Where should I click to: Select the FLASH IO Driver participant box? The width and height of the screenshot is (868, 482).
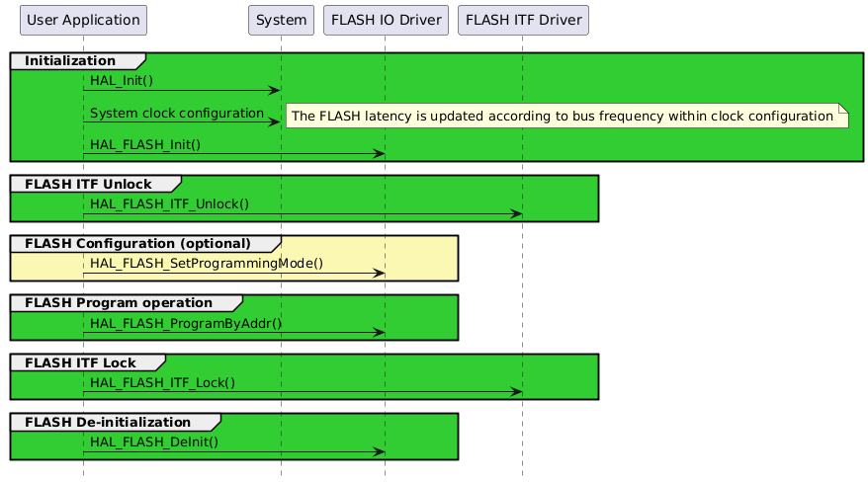(386, 21)
